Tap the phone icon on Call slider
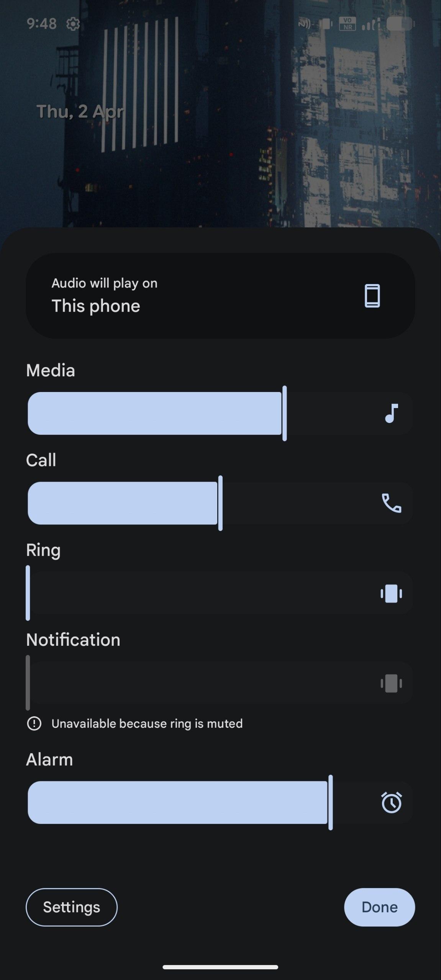Screen dimensions: 441x980 [391, 503]
